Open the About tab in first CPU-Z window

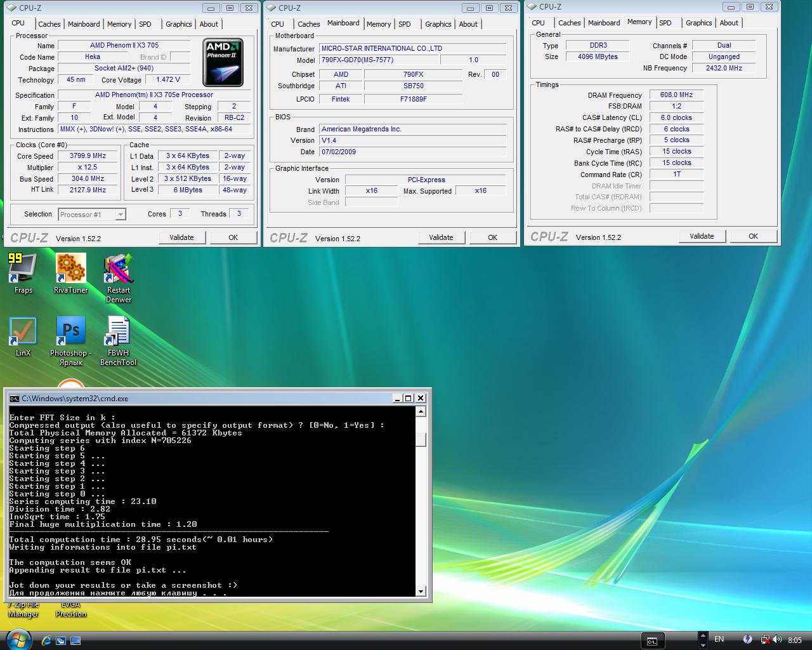(209, 24)
